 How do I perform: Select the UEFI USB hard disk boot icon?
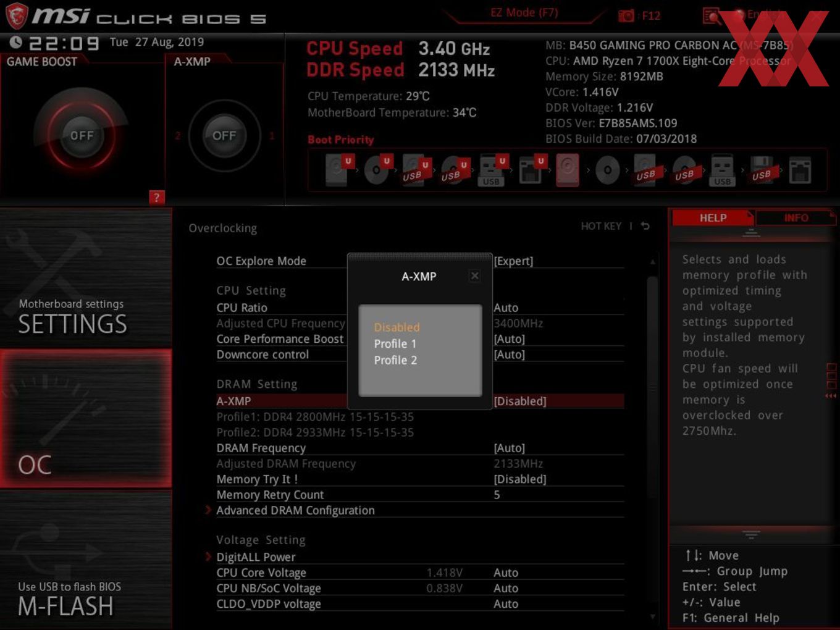tap(416, 170)
